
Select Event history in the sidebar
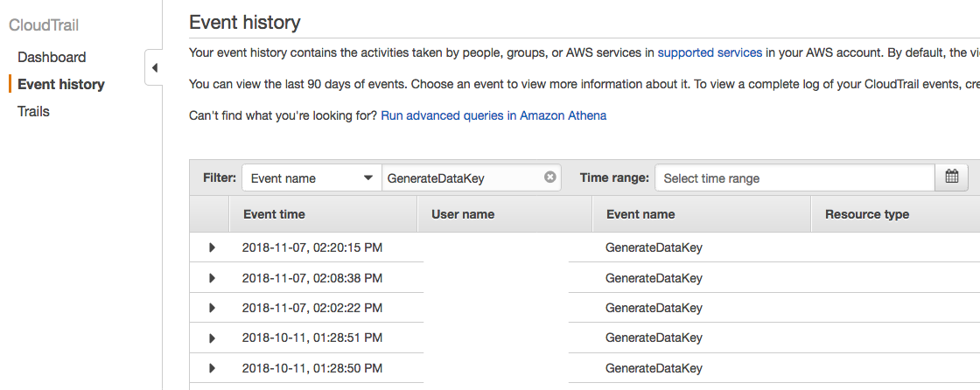coord(61,84)
